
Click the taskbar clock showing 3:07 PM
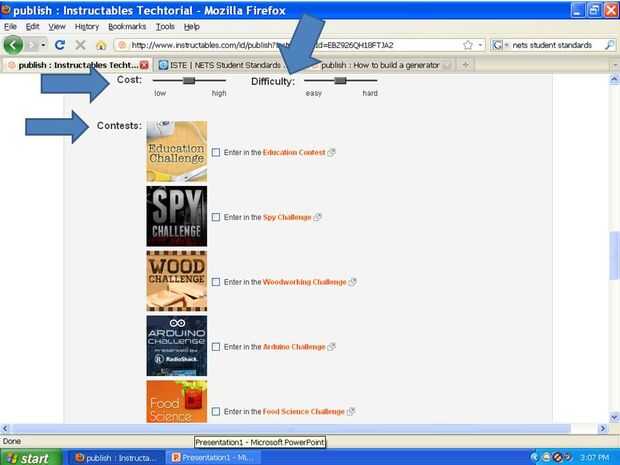coord(594,458)
